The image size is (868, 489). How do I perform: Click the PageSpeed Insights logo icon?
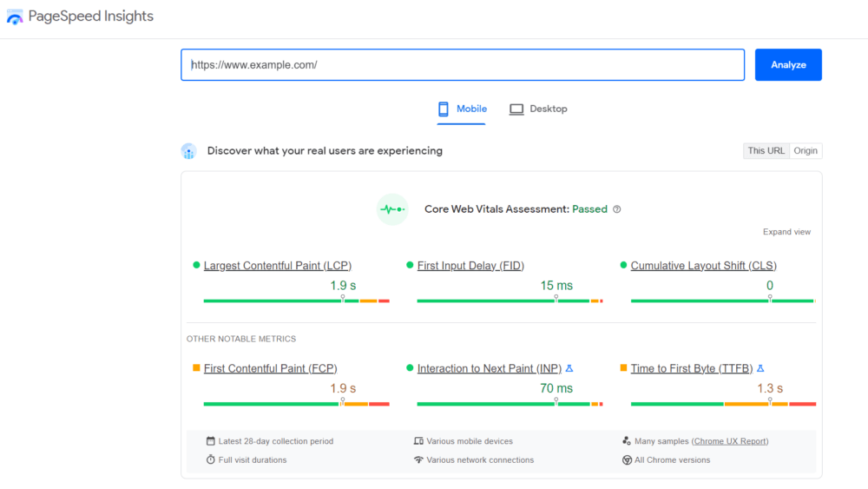coord(15,17)
